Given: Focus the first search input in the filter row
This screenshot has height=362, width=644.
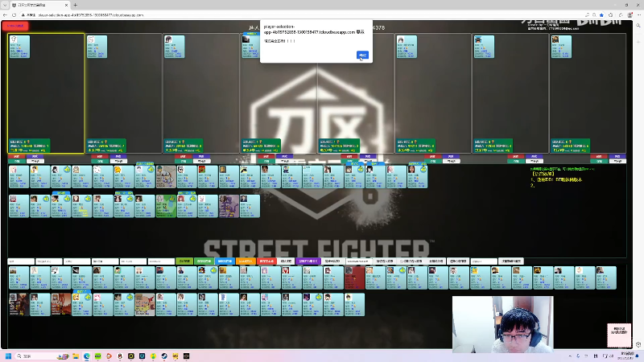Looking at the screenshot, I should 21,261.
